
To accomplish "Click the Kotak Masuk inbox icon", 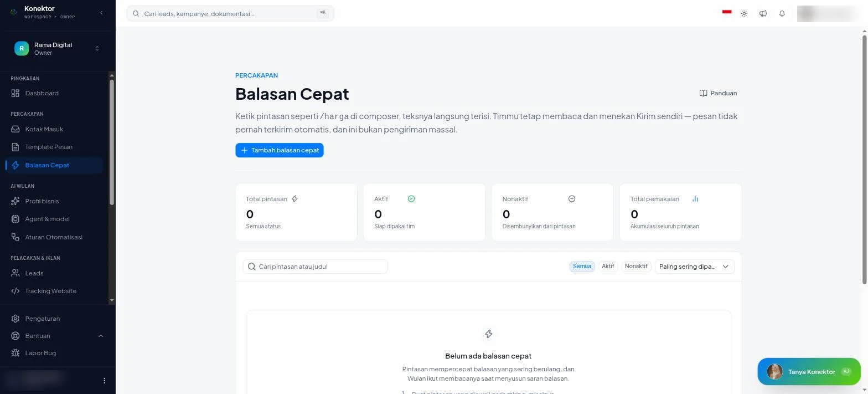I will (x=15, y=129).
